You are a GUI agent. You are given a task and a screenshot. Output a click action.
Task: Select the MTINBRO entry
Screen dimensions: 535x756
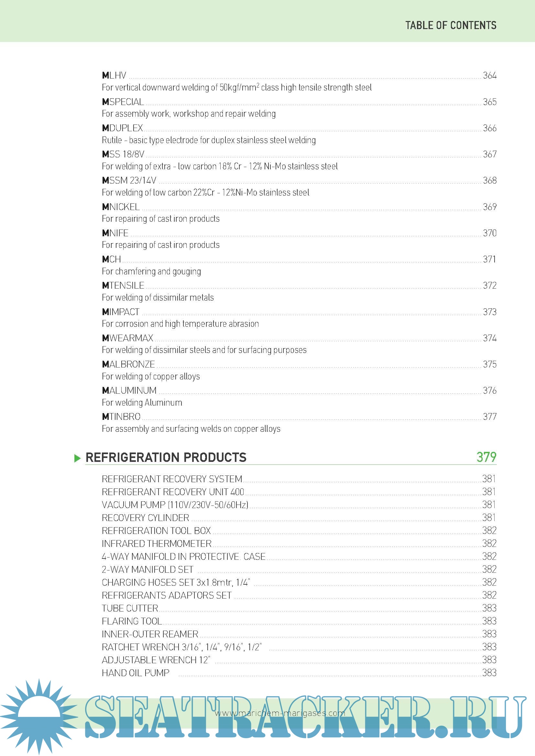coord(121,417)
